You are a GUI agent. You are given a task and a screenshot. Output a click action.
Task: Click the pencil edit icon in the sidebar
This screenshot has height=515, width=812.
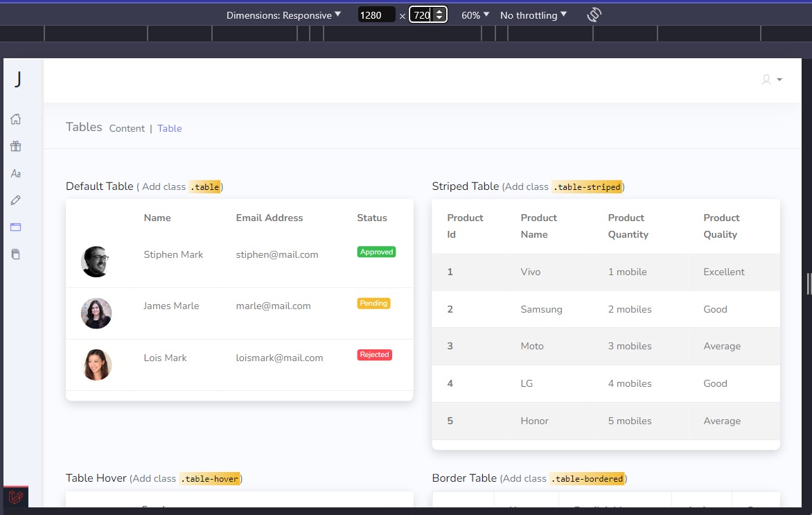15,200
